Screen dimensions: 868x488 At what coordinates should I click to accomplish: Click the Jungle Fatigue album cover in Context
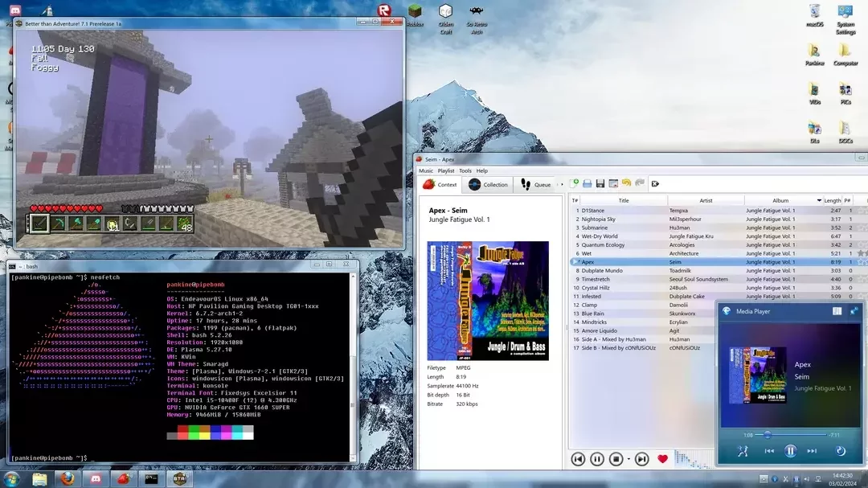(488, 301)
